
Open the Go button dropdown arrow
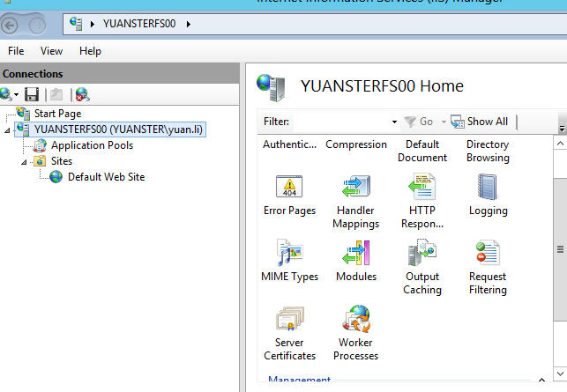click(444, 122)
